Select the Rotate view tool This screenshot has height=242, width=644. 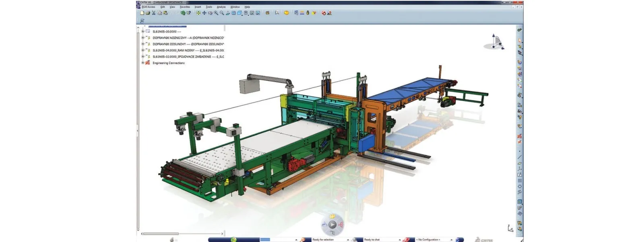click(210, 13)
